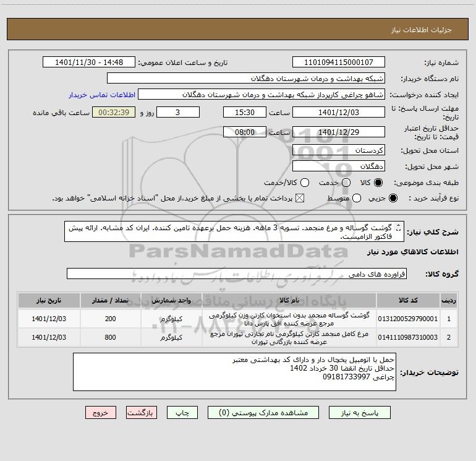Image resolution: width=476 pixels, height=461 pixels.
Task: Click product code 0141110987310003
Action: click(408, 337)
